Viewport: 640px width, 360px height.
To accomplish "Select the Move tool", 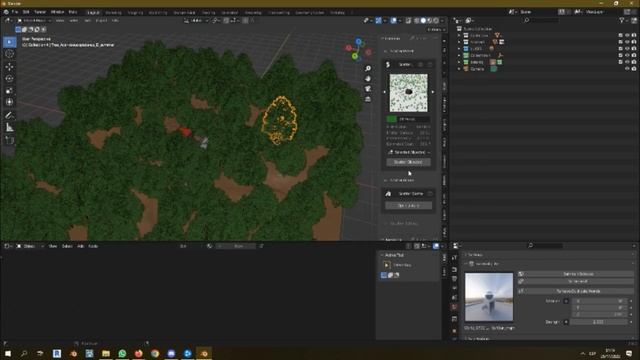I will tap(9, 67).
